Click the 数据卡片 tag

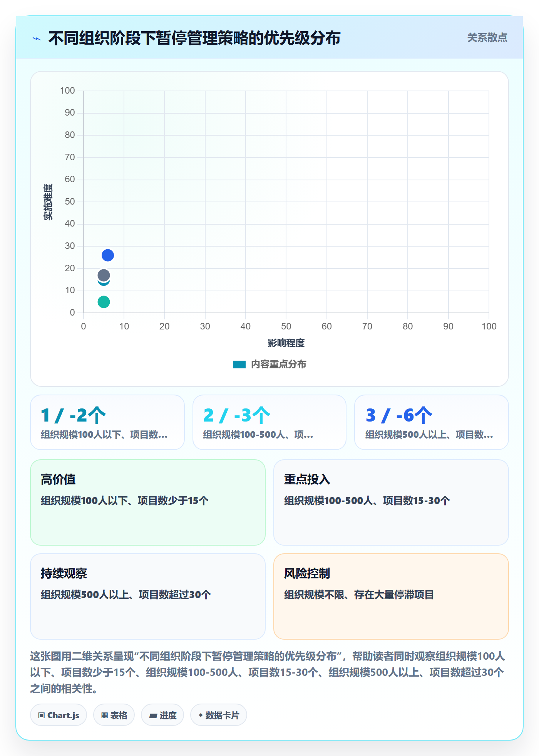pos(219,715)
